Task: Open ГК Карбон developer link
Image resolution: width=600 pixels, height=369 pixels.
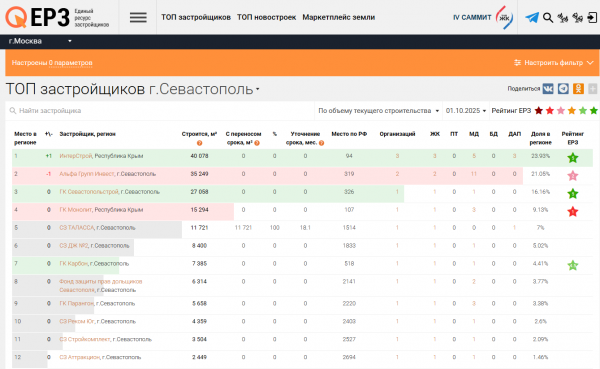Action: [x=73, y=264]
